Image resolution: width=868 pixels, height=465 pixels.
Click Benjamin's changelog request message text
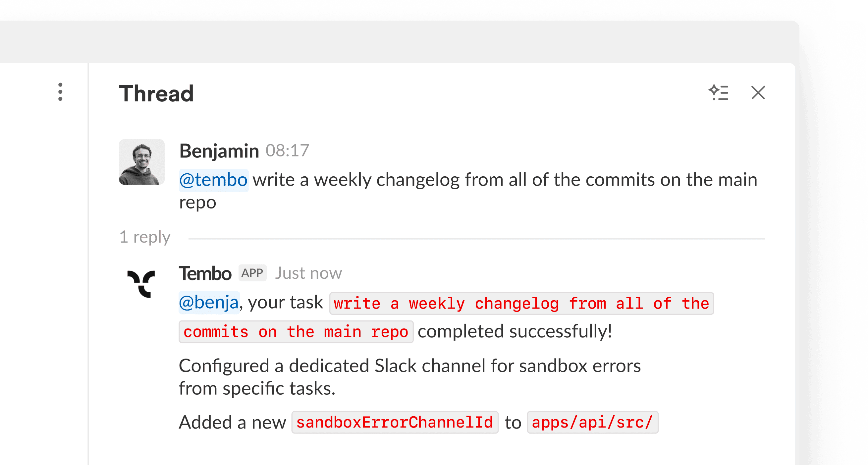coord(505,180)
